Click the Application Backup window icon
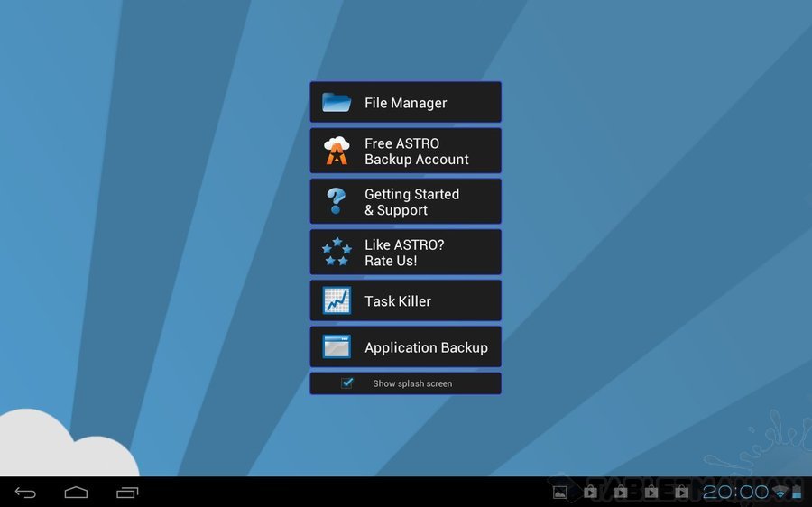 [337, 346]
